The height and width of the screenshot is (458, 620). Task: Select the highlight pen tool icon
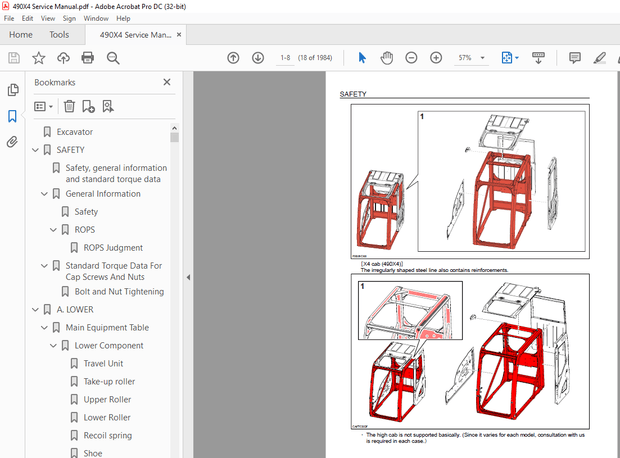pos(599,58)
